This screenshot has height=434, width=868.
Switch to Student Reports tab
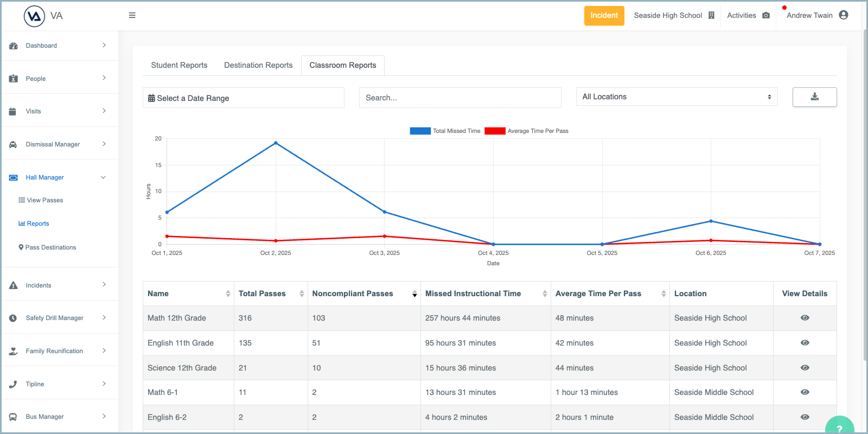point(179,65)
